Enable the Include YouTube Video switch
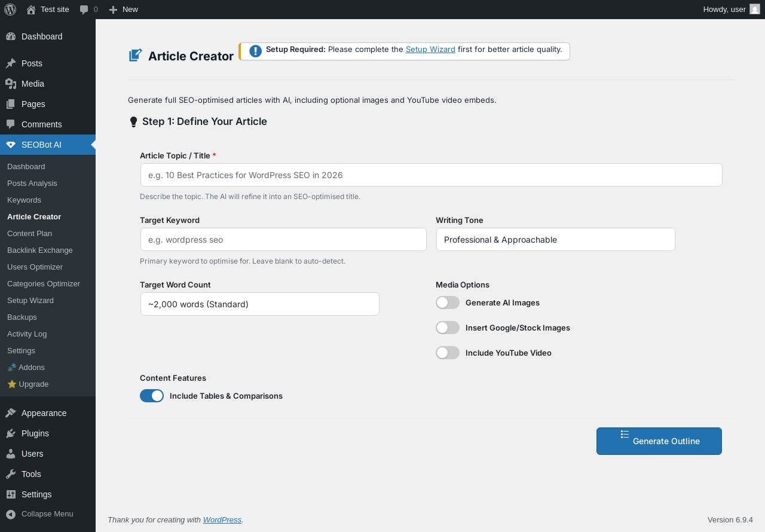 point(448,353)
